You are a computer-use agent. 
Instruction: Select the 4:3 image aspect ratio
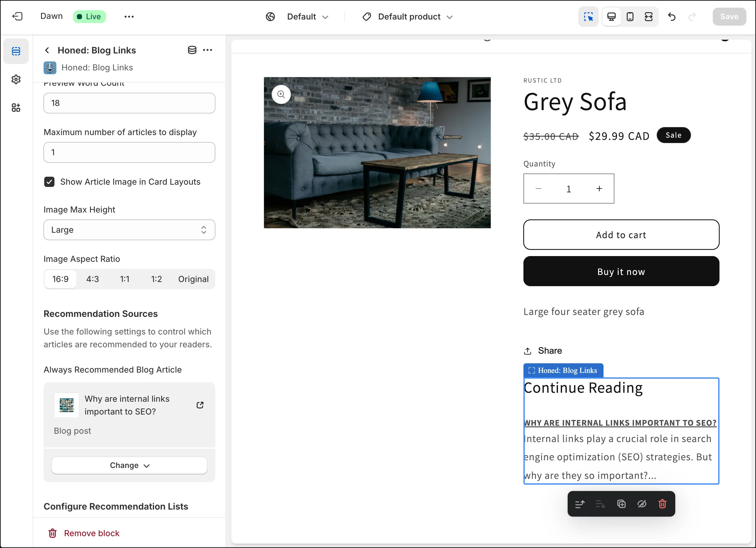(92, 279)
